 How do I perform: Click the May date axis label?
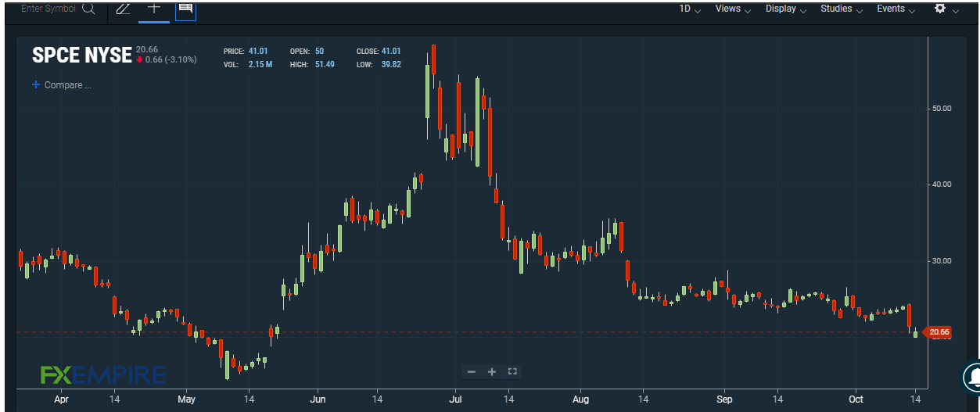[x=186, y=399]
